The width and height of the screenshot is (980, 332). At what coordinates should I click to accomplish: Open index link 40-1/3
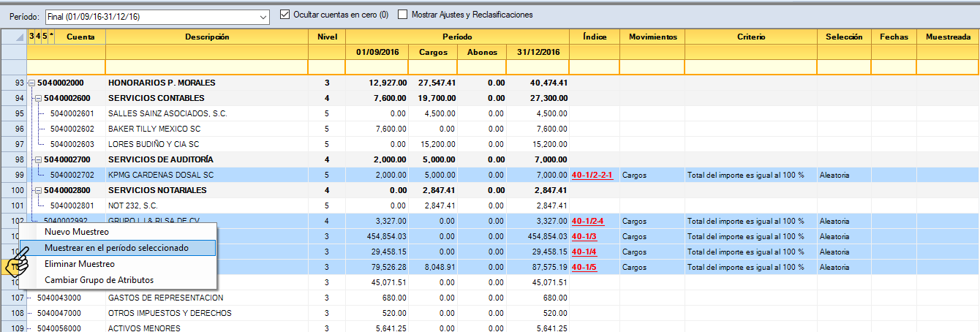pyautogui.click(x=584, y=236)
